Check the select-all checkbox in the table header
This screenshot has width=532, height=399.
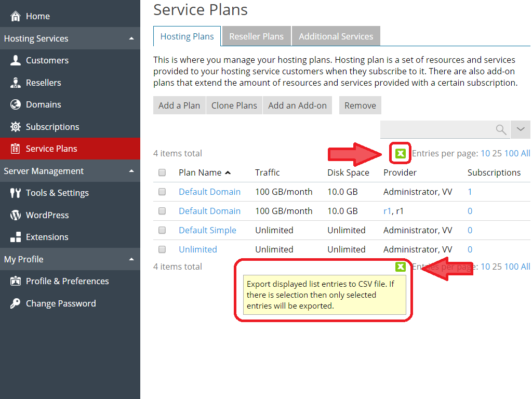[162, 172]
